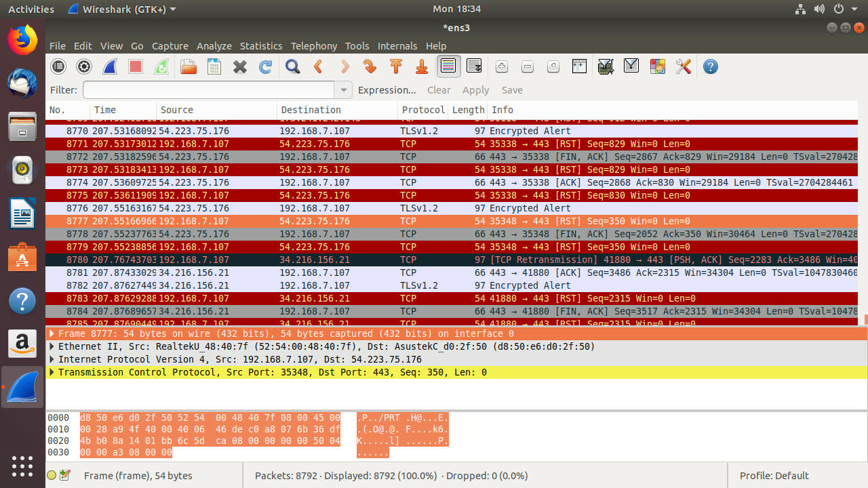
Task: Toggle packet list colorization
Action: pyautogui.click(x=448, y=66)
